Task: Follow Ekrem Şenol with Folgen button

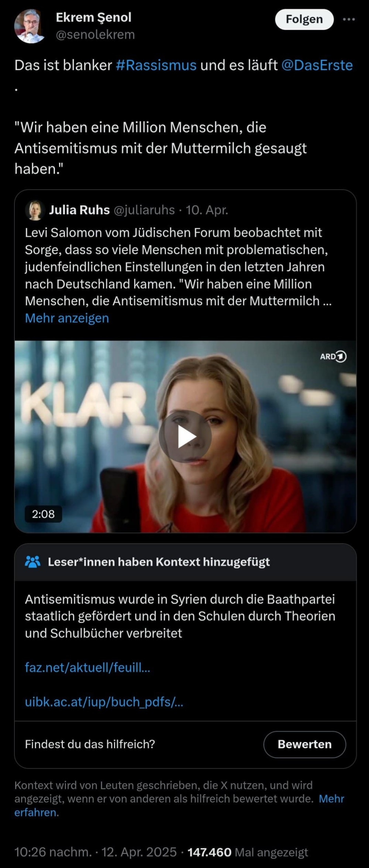Action: (304, 19)
